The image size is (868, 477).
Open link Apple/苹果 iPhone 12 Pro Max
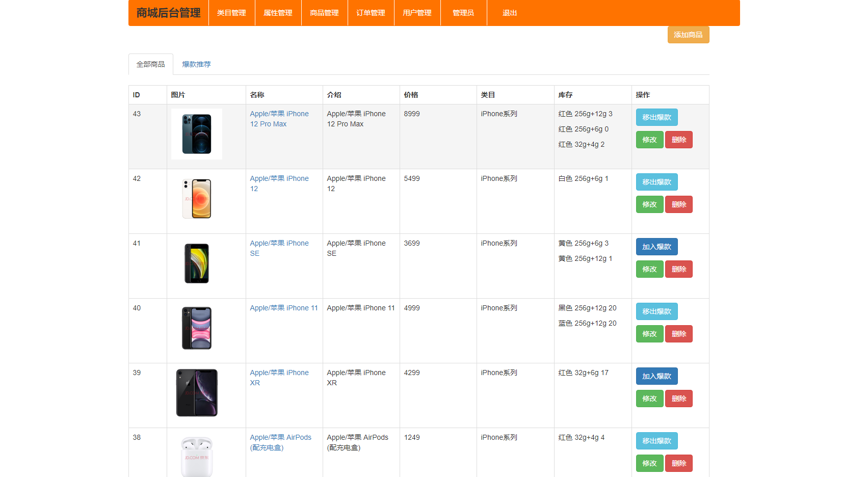point(279,119)
